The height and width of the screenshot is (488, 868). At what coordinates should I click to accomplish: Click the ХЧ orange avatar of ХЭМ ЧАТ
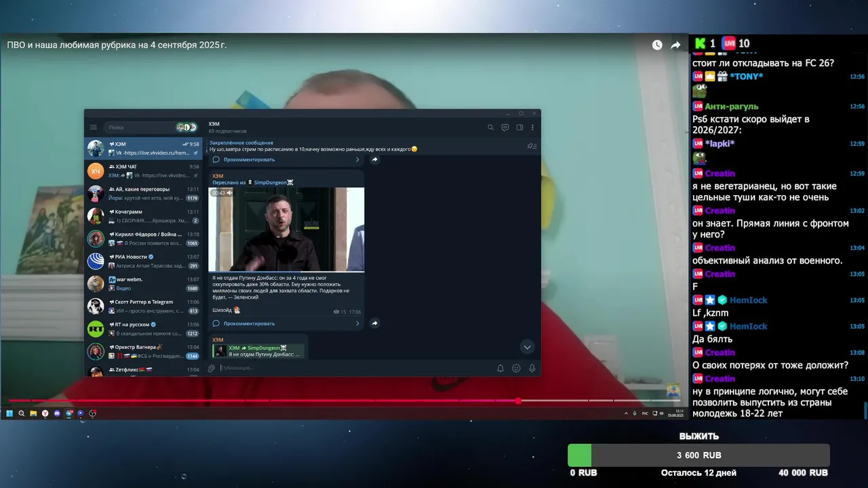(96, 171)
